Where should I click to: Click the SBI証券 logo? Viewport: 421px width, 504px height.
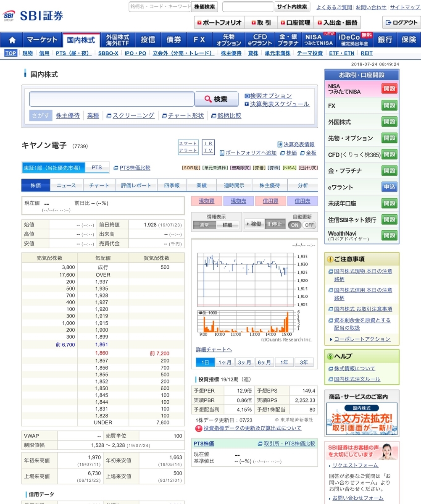(x=33, y=16)
